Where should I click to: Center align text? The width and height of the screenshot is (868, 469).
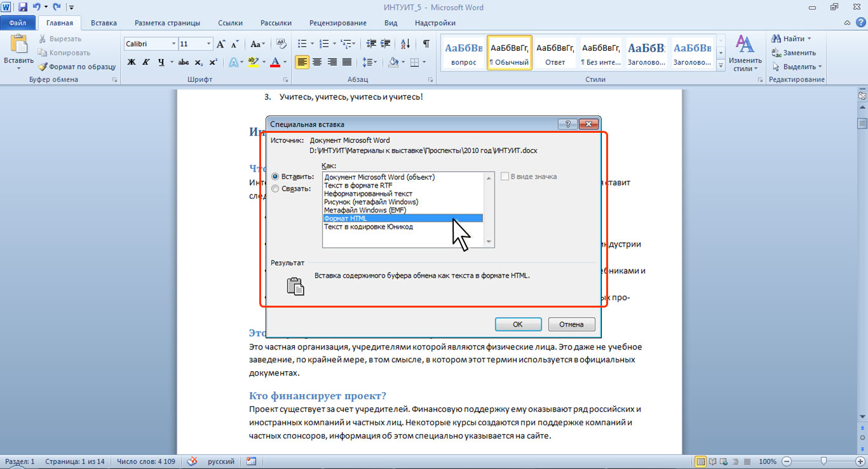(316, 62)
